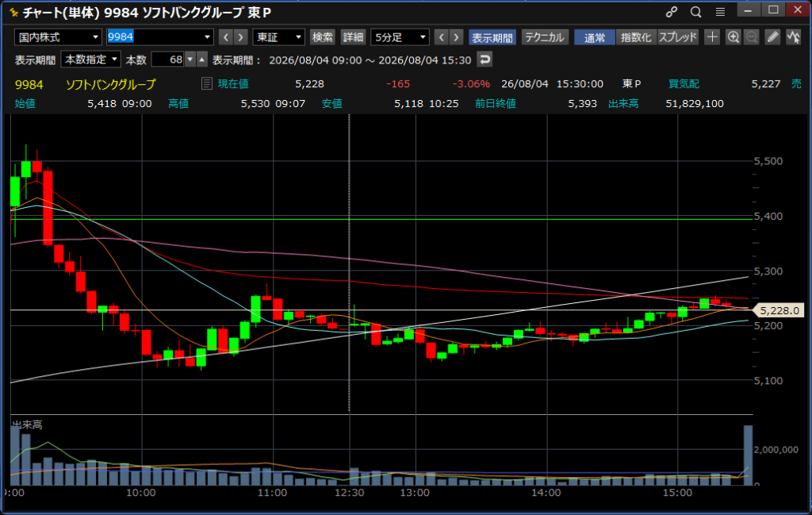Screen dimensions: 812x515
Task: Select the pencil drawing tool
Action: pos(772,37)
